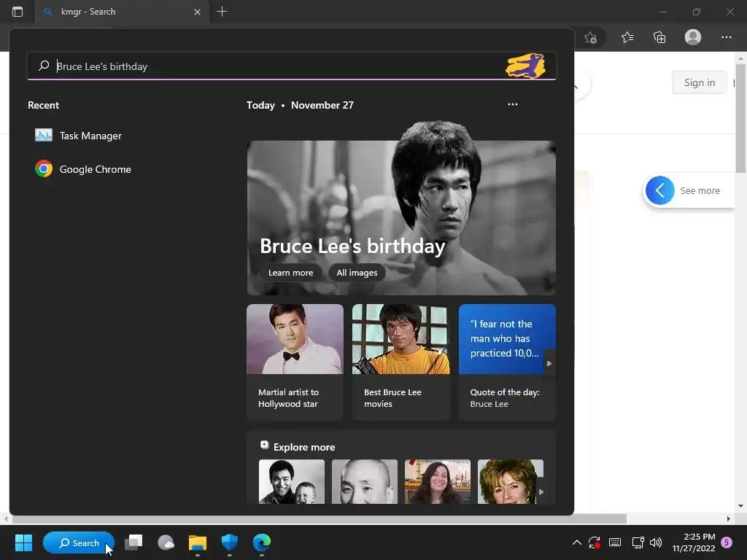Click the Learn more button
Viewport: 747px width, 560px height.
[290, 273]
